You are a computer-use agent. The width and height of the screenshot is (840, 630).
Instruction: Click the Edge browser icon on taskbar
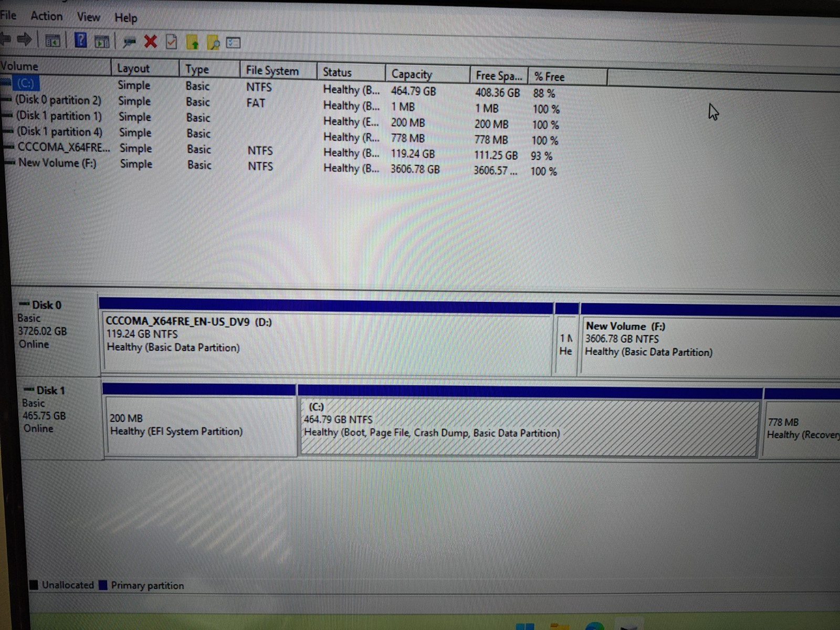tap(594, 626)
